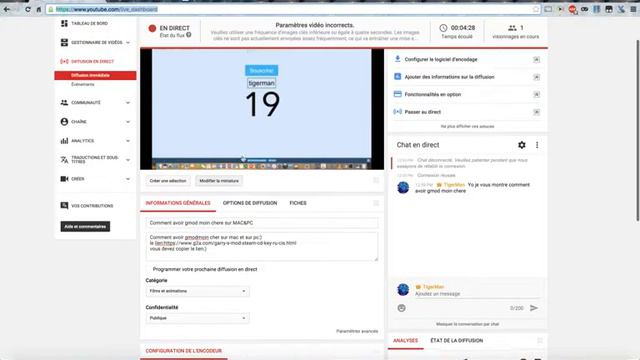Viewport: 640px width, 360px height.
Task: Expand the Chaîne section chevron
Action: (128, 122)
